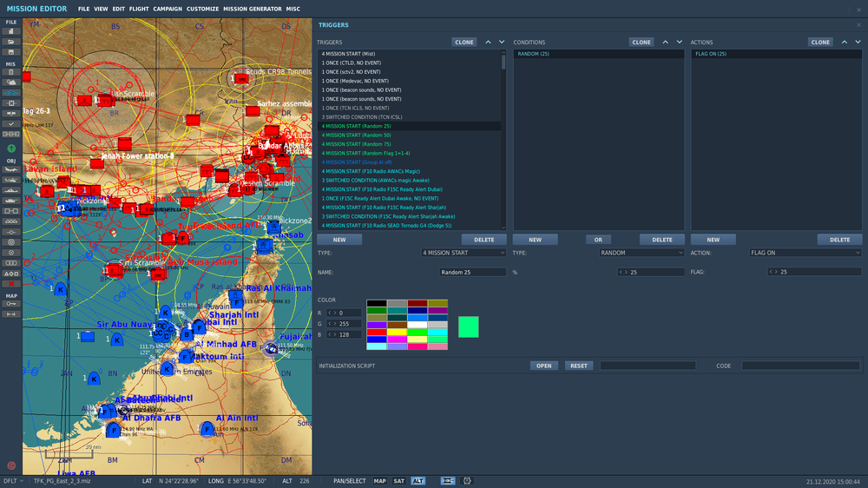The image size is (868, 488).
Task: Toggle the SAT map view mode
Action: [x=398, y=480]
